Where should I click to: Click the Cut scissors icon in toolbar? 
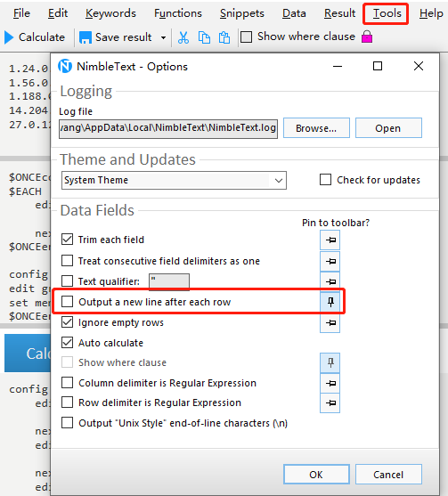click(x=183, y=37)
